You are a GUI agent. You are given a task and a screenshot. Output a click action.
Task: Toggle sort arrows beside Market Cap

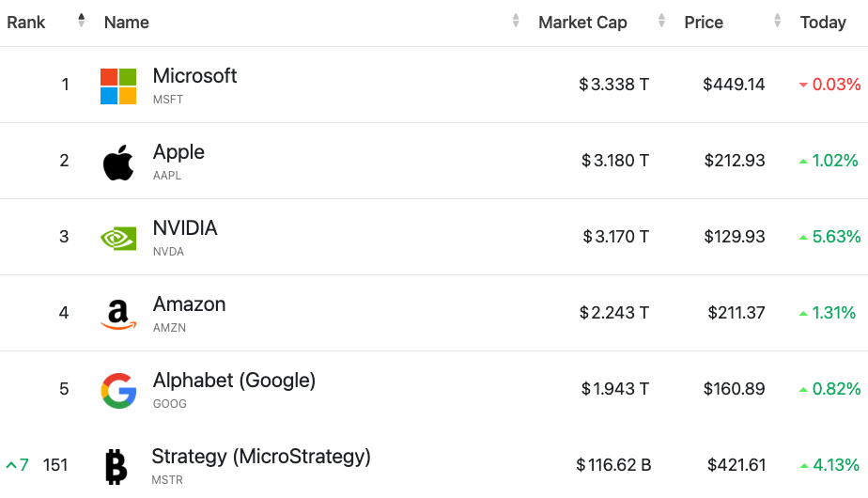pos(662,21)
